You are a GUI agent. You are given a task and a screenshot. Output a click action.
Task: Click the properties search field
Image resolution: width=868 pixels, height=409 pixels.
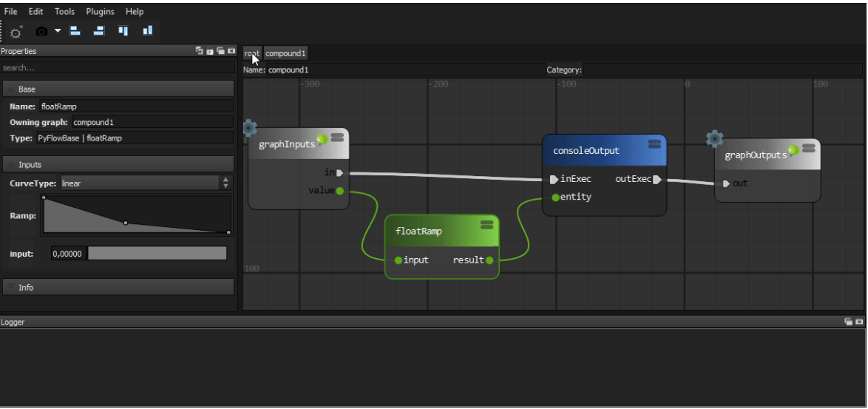[x=118, y=67]
